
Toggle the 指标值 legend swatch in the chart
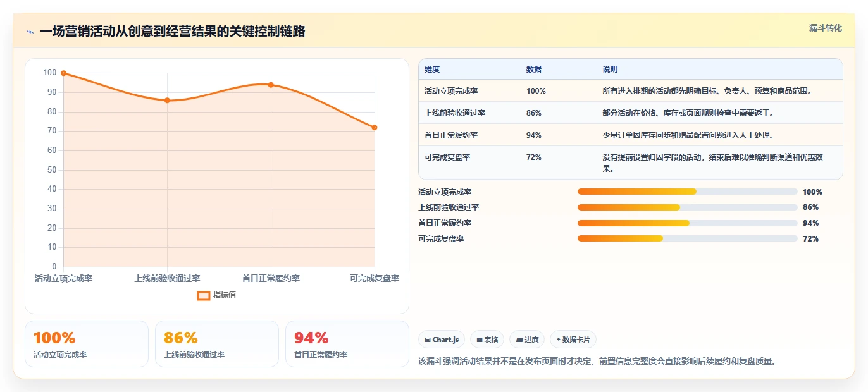204,295
